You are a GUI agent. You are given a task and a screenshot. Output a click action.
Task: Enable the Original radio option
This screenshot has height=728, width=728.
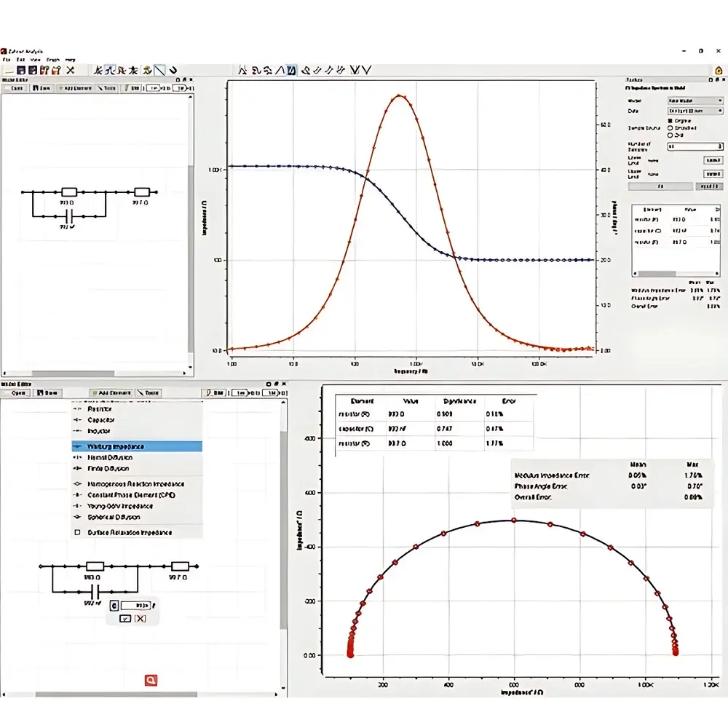[x=671, y=121]
